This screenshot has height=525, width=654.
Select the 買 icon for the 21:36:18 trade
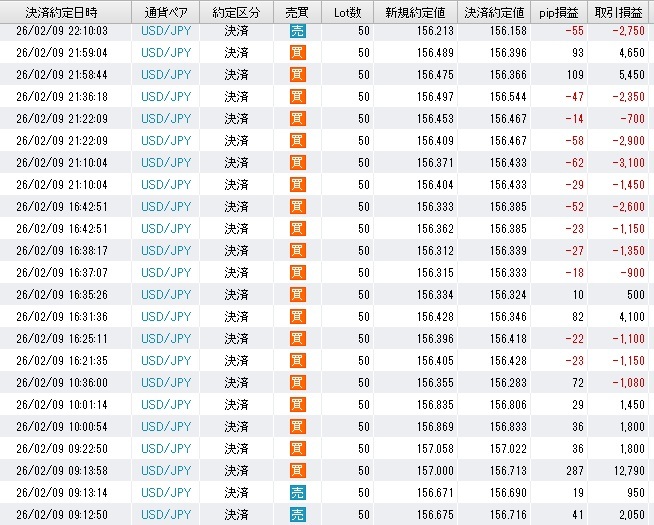(x=297, y=97)
